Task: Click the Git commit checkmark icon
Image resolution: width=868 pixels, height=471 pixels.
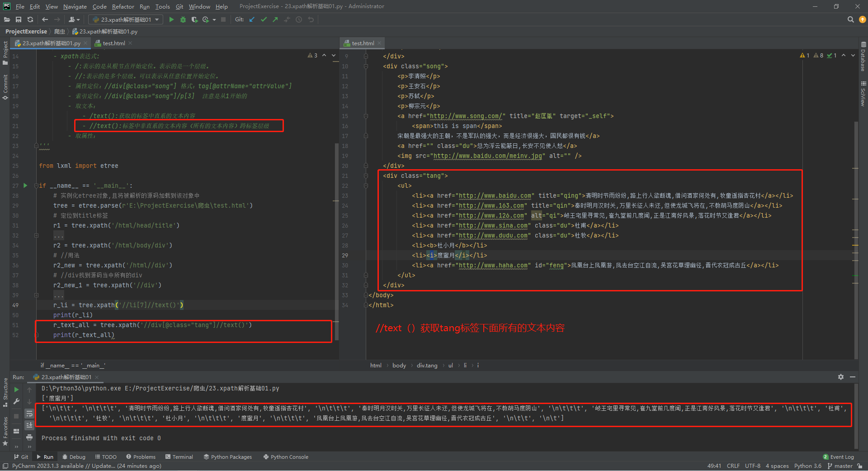Action: tap(264, 19)
